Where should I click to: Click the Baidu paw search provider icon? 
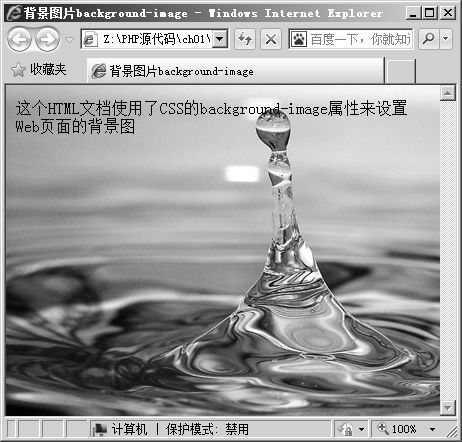[299, 39]
